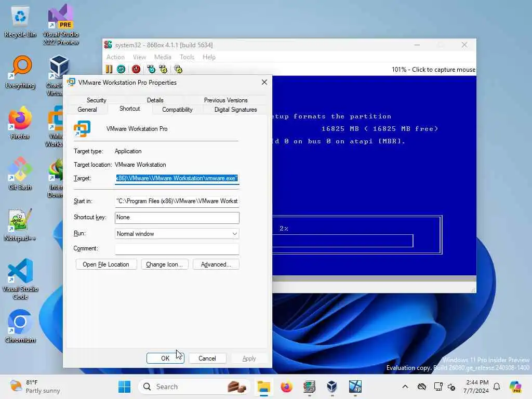This screenshot has height=399, width=532.
Task: Confirm with the OK button
Action: coord(165,358)
